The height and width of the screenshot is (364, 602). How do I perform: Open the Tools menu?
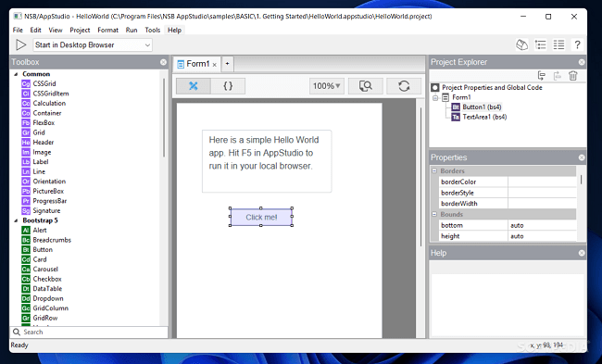click(153, 30)
